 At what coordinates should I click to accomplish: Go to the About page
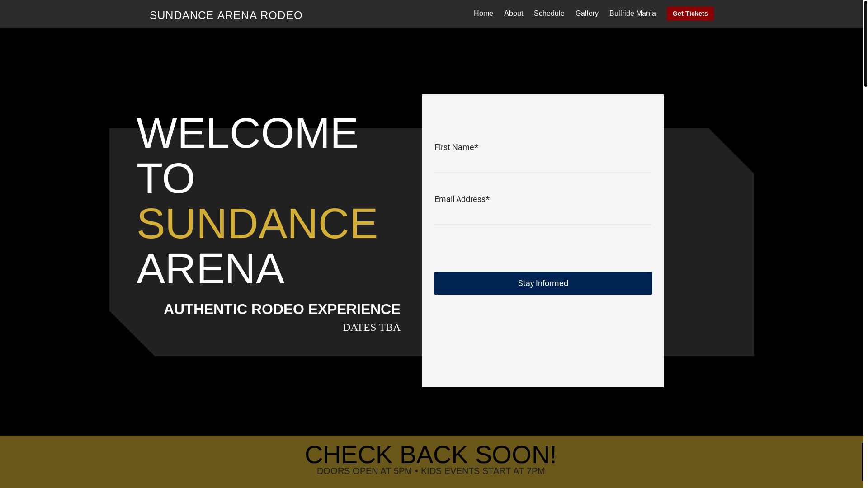[514, 14]
